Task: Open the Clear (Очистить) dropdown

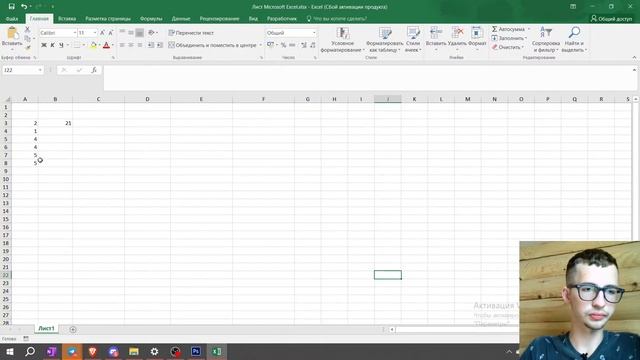Action: (x=508, y=47)
